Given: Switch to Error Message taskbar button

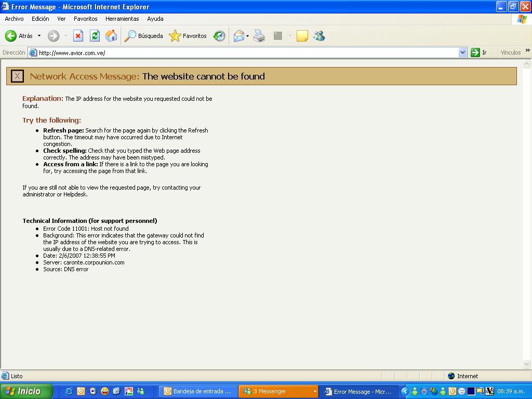Looking at the screenshot, I should pos(358,392).
